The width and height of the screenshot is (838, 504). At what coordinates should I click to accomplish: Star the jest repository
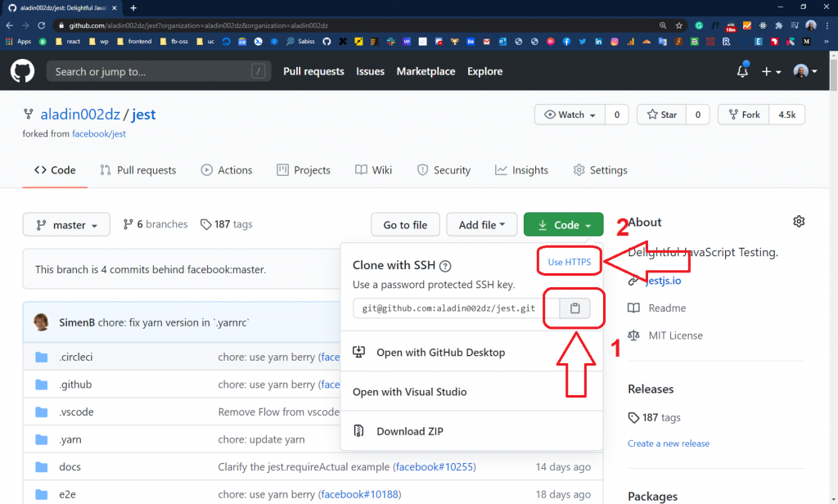(x=660, y=114)
